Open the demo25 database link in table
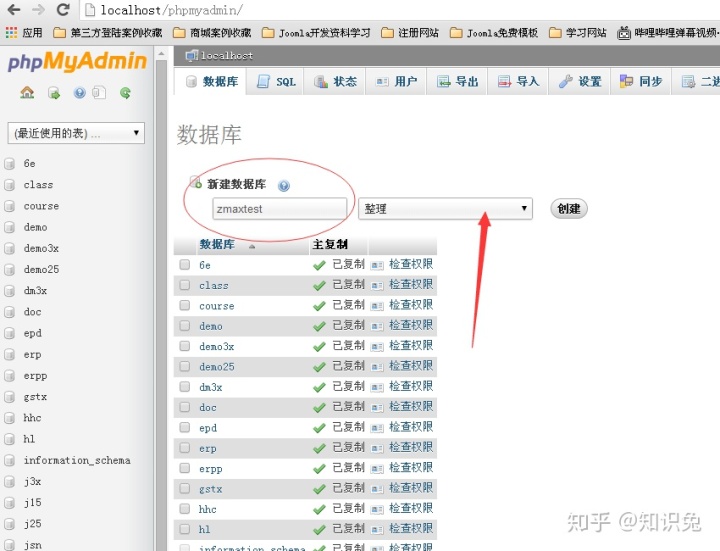 (x=217, y=367)
